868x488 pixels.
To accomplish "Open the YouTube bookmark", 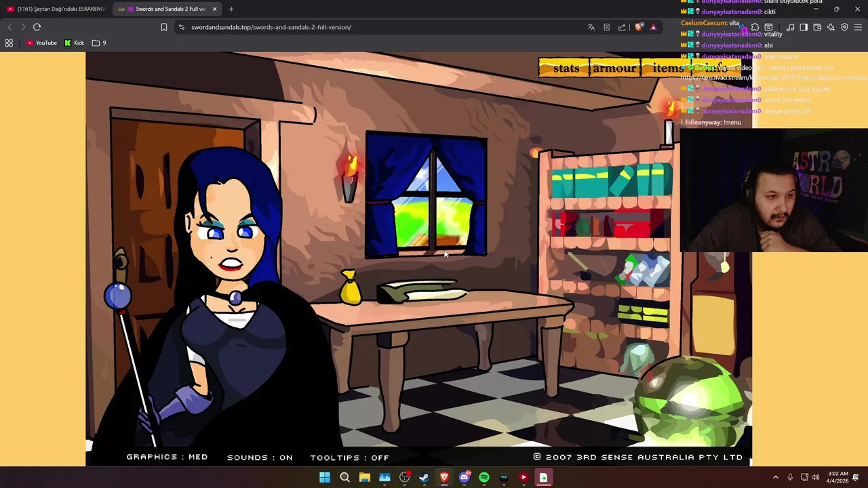I will click(41, 43).
